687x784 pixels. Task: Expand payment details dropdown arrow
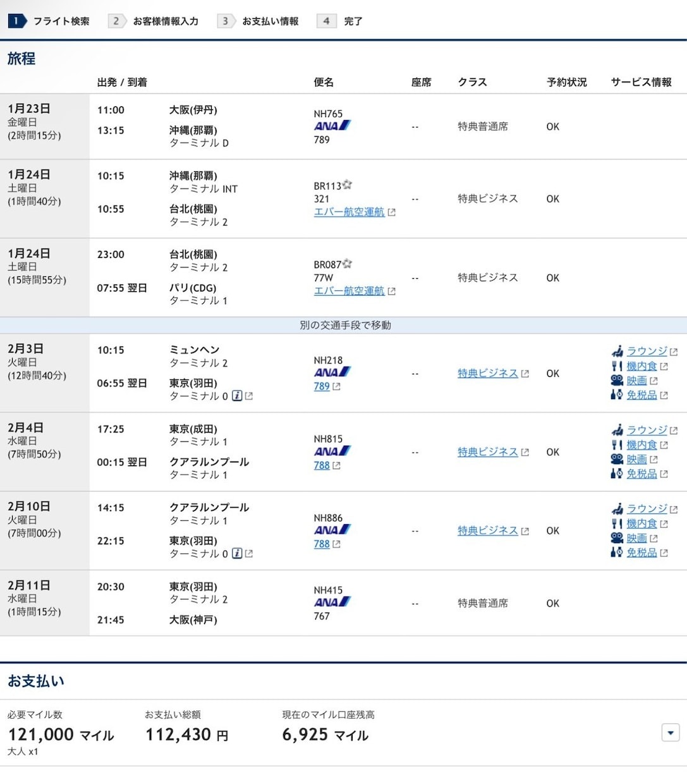click(671, 733)
